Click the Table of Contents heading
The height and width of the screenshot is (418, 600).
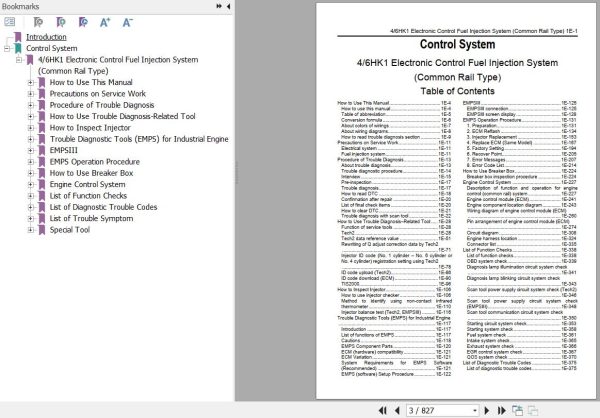(457, 91)
